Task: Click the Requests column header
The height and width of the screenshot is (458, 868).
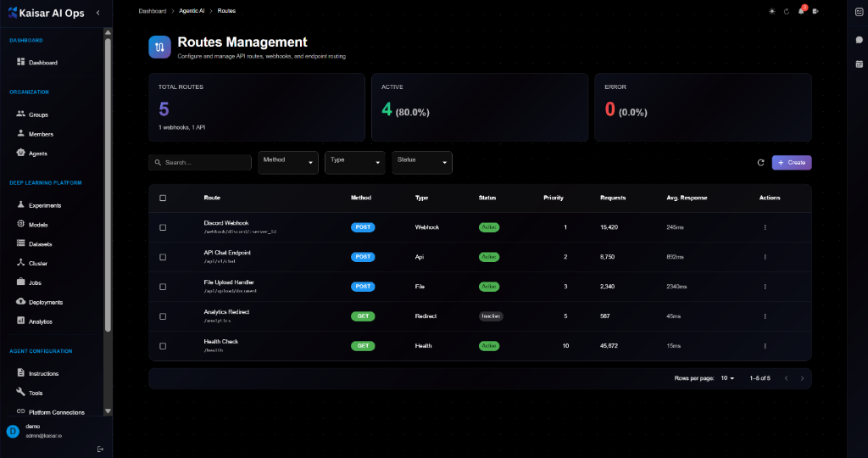Action: [613, 198]
